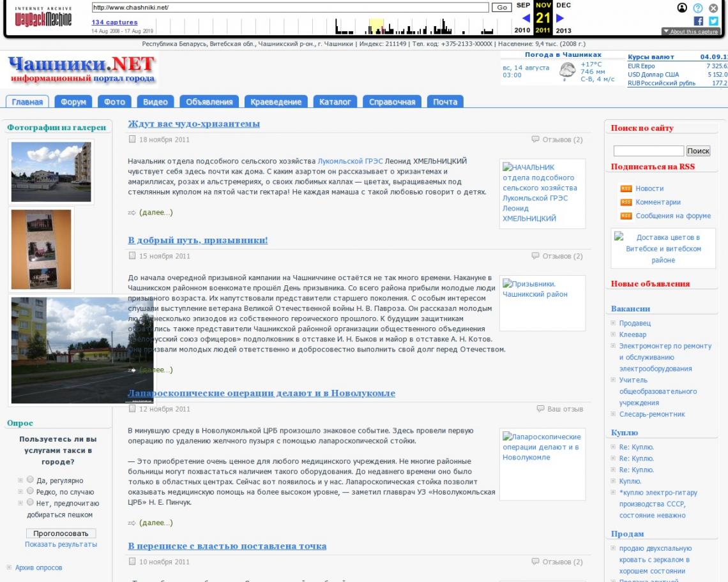Open Продам category heading
This screenshot has width=728, height=582.
tap(627, 533)
